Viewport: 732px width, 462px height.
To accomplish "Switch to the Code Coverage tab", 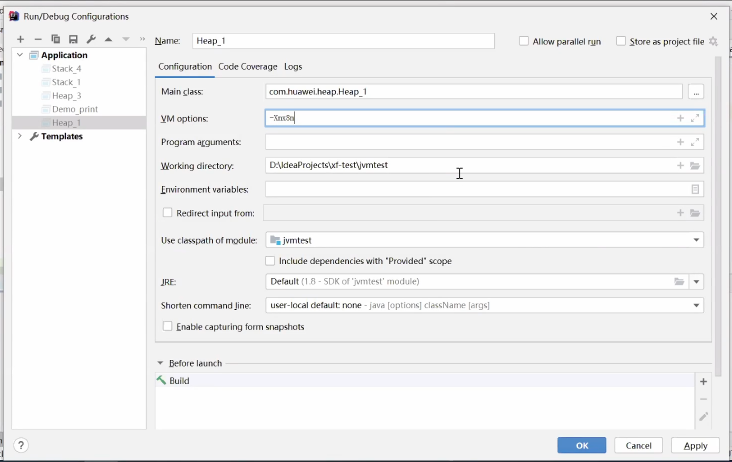I will [247, 67].
